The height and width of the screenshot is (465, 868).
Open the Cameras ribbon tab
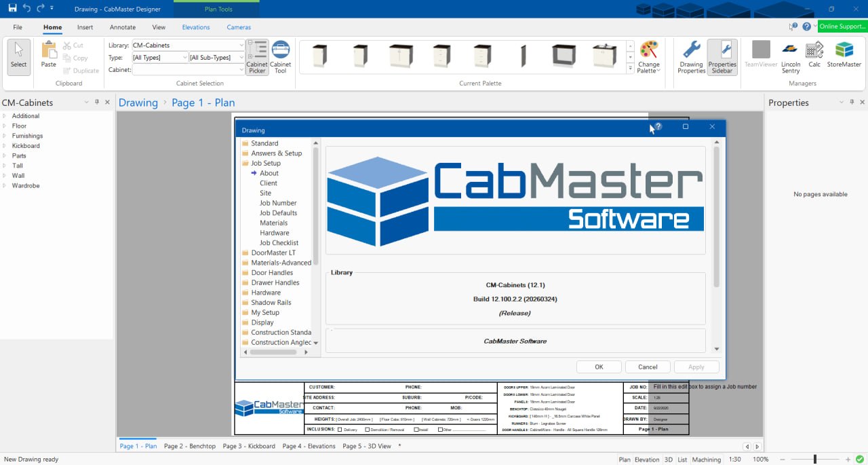coord(239,27)
